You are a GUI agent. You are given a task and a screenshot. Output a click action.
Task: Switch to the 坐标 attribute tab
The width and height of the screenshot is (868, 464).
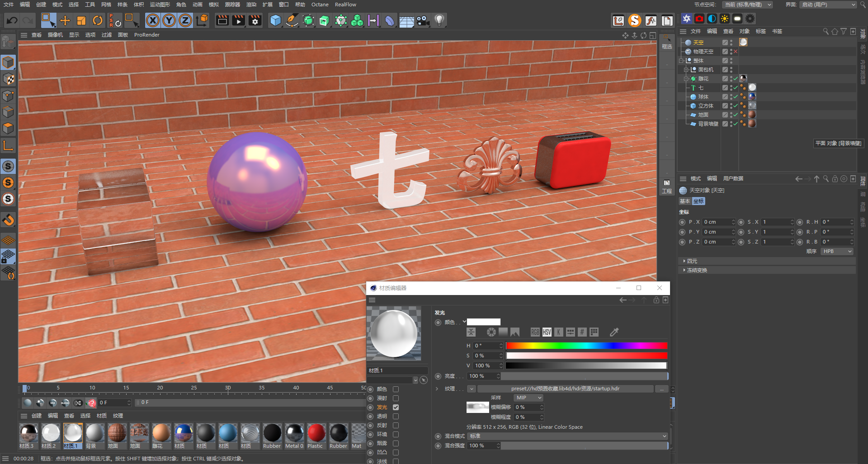[698, 201]
